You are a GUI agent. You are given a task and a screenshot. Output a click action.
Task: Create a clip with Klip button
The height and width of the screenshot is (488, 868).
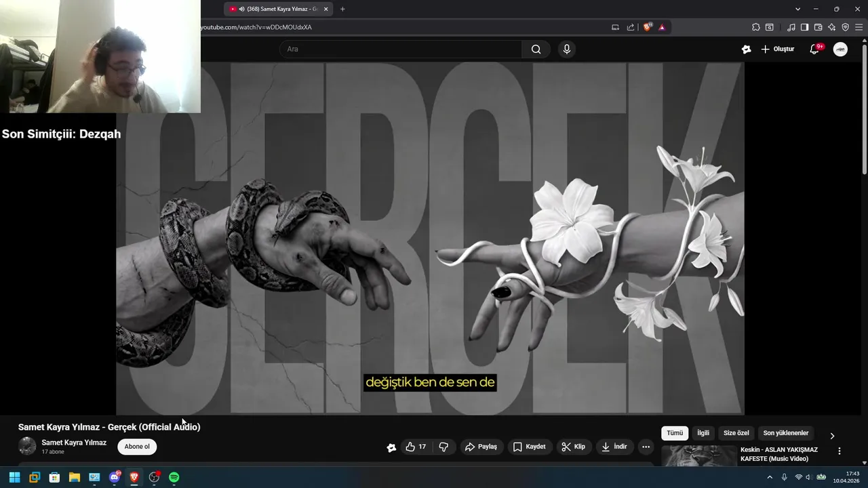point(573,447)
